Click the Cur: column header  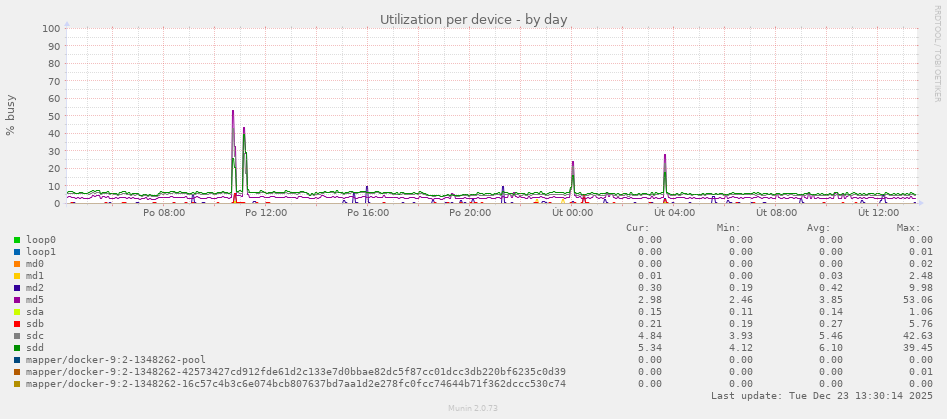pyautogui.click(x=637, y=228)
